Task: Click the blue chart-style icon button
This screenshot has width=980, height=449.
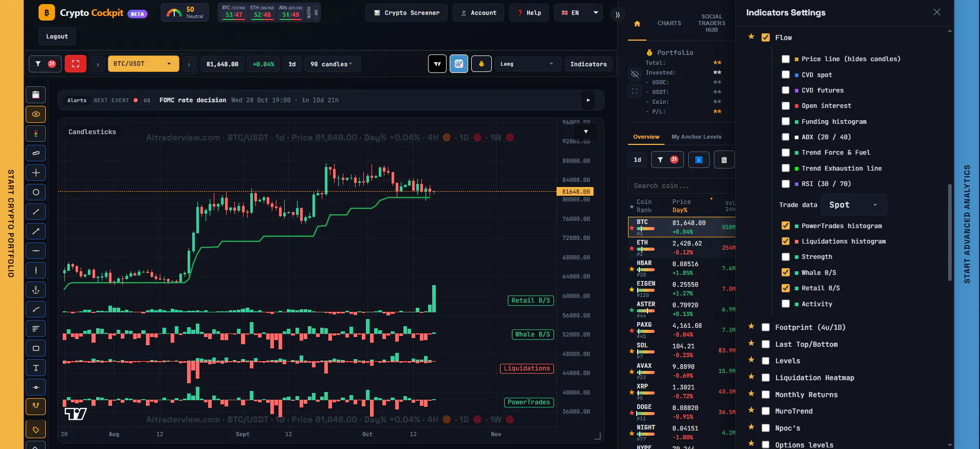Action: pyautogui.click(x=459, y=64)
